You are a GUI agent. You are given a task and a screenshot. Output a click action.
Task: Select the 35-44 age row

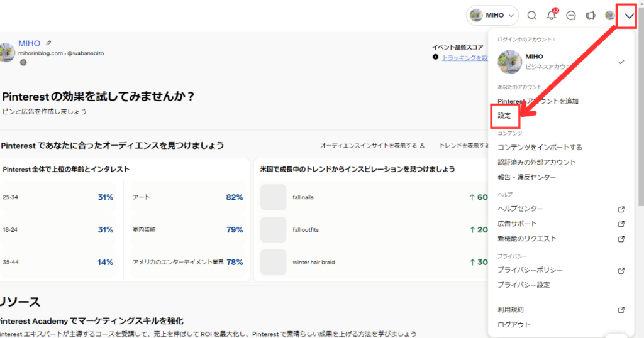click(58, 262)
